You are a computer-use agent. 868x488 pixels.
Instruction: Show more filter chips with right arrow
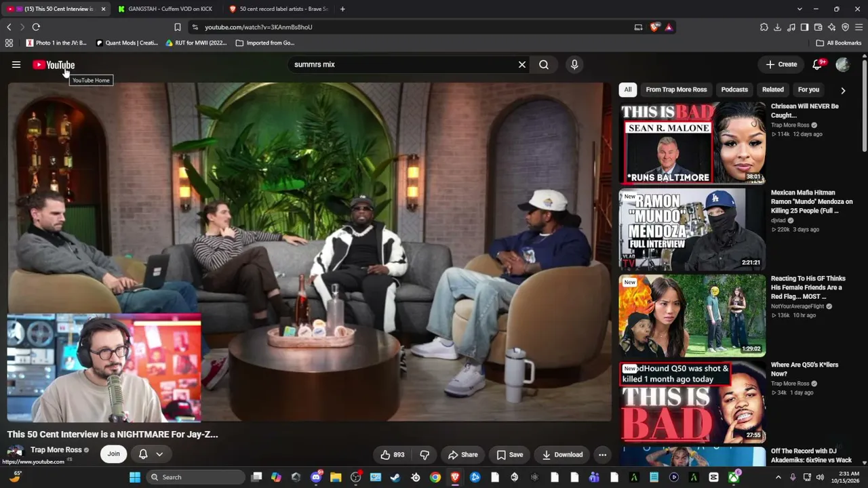(x=843, y=90)
